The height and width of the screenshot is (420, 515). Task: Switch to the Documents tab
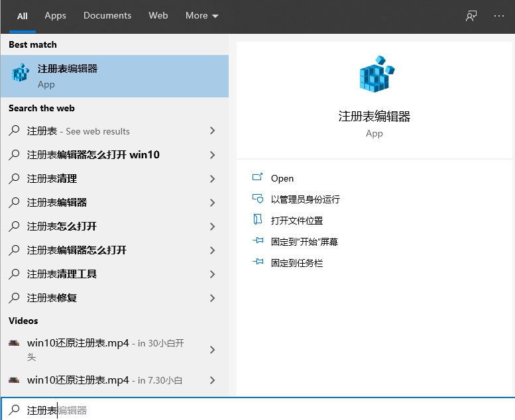click(x=107, y=15)
